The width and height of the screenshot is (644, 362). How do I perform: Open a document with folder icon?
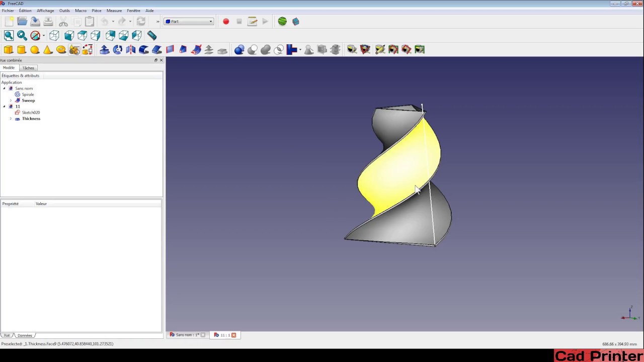[x=22, y=21]
